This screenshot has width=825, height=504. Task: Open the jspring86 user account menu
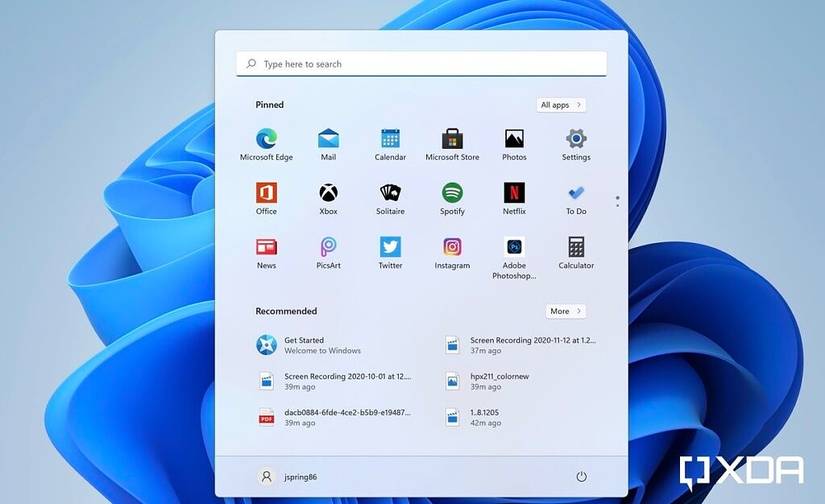coord(287,477)
